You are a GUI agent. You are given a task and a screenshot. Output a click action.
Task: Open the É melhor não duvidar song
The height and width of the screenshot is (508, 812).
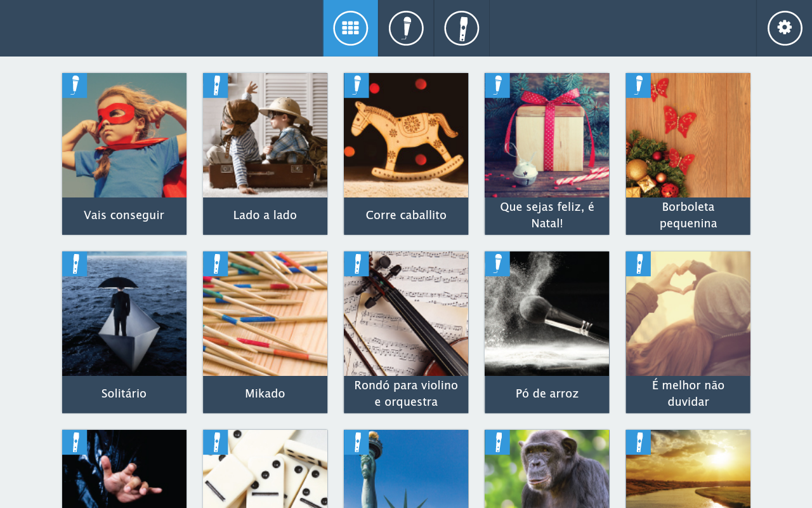tap(688, 332)
